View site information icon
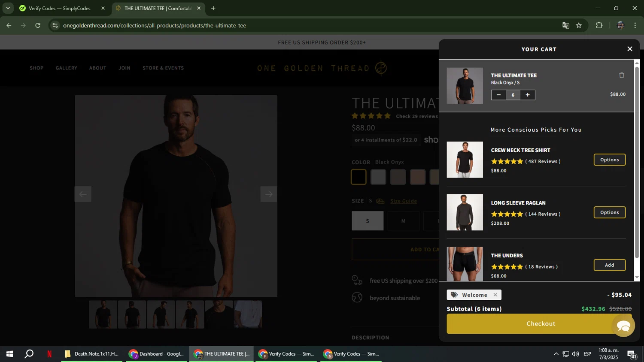This screenshot has height=362, width=644. [55, 26]
